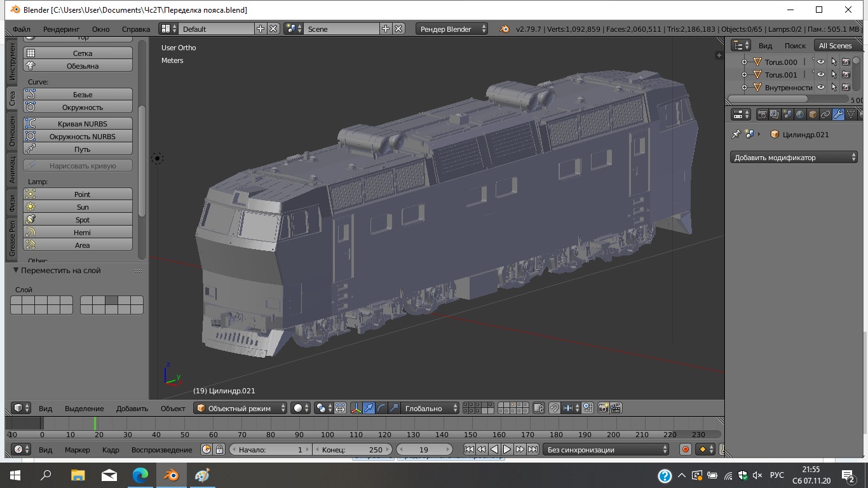
Task: Click the Конец frame field showing 250
Action: tap(353, 449)
